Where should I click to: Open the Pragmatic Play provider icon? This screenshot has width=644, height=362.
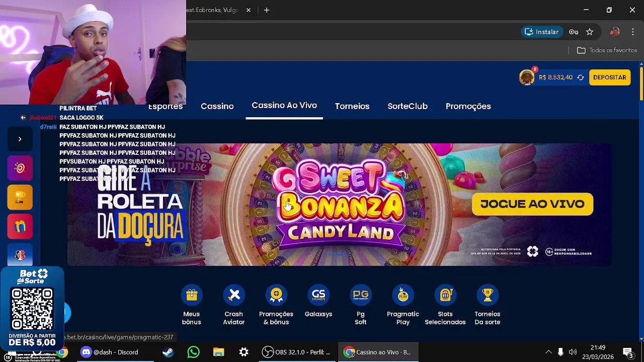[403, 295]
